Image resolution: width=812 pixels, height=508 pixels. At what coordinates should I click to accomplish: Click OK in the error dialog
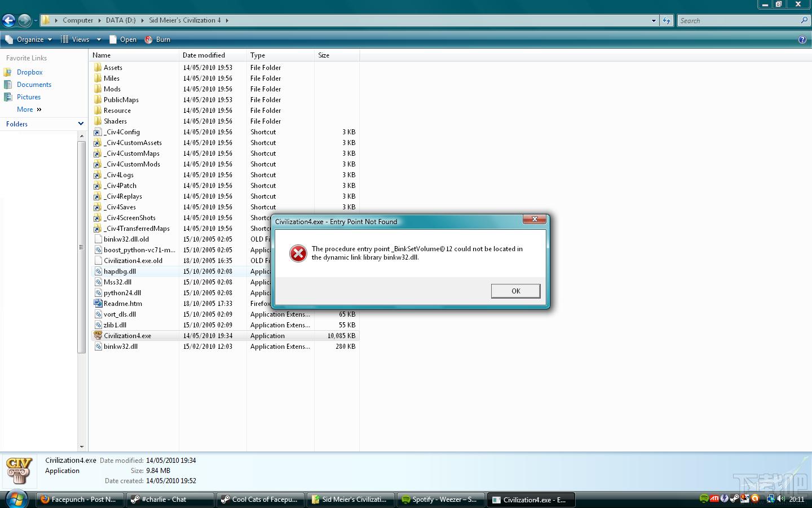[x=515, y=291]
